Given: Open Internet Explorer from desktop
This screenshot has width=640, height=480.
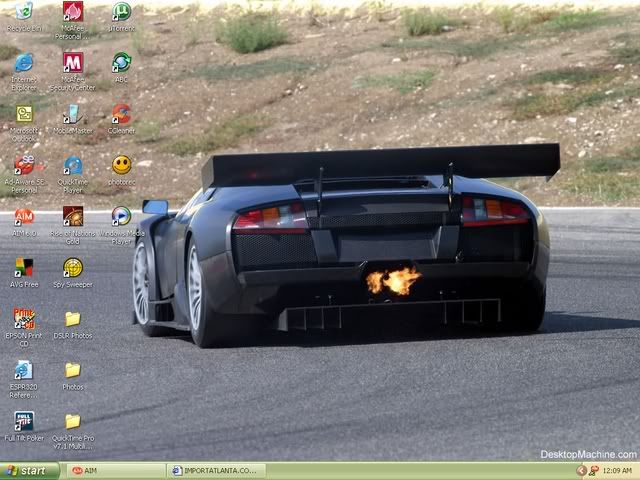Looking at the screenshot, I should coord(24,63).
